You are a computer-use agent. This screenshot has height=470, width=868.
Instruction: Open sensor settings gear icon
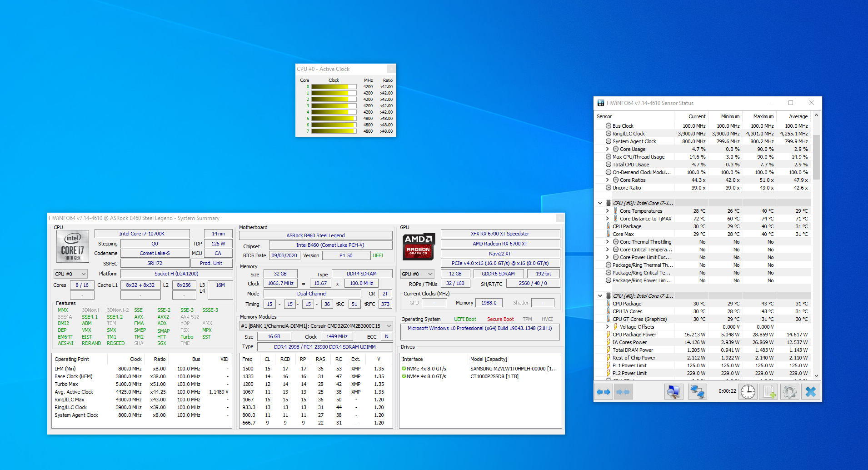(x=790, y=392)
